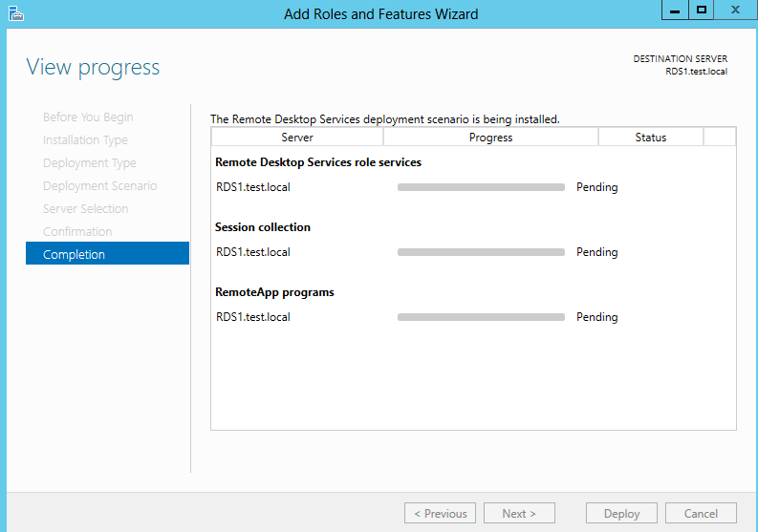Minimize the Add Roles and Features Wizard
Image resolution: width=758 pixels, height=532 pixels.
[x=675, y=11]
